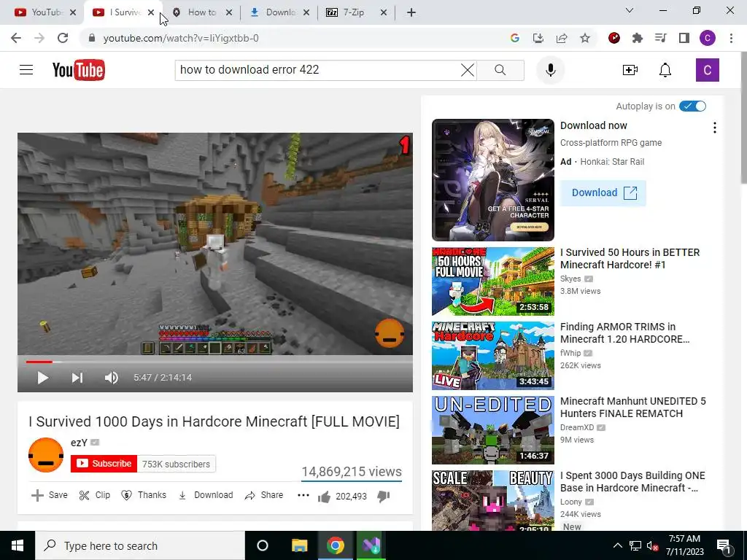Click the Honkai Star Rail Download button
The image size is (747, 560).
pos(603,192)
